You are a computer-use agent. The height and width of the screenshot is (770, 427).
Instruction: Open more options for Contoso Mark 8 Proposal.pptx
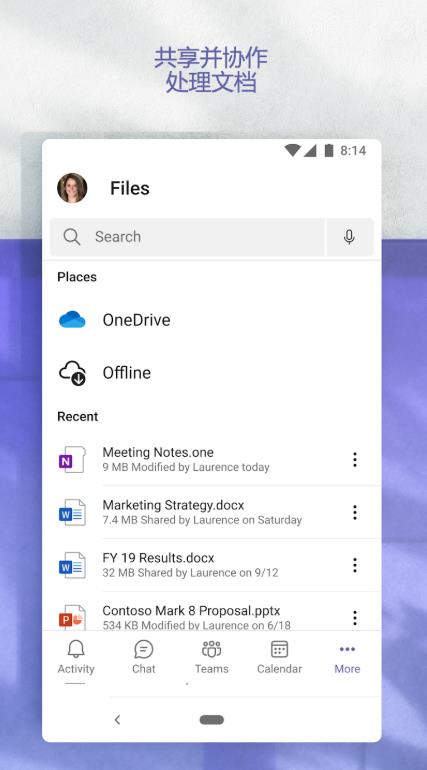coord(355,617)
